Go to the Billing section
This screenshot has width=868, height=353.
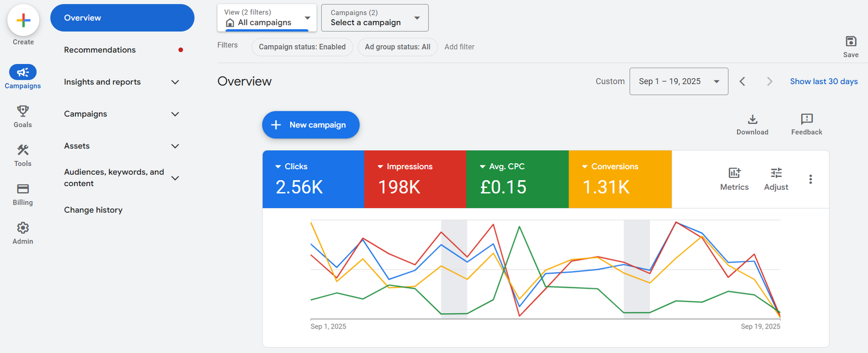23,189
